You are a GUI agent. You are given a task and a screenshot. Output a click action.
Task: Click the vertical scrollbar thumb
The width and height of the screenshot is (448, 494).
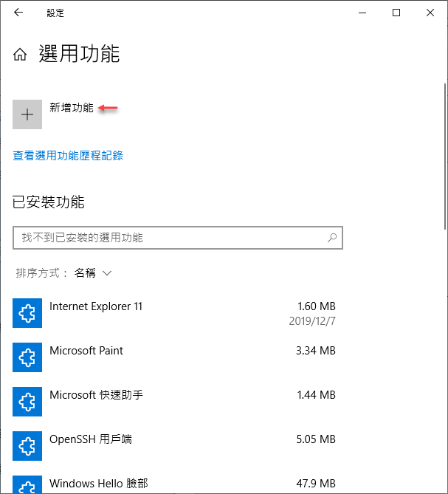pyautogui.click(x=445, y=156)
